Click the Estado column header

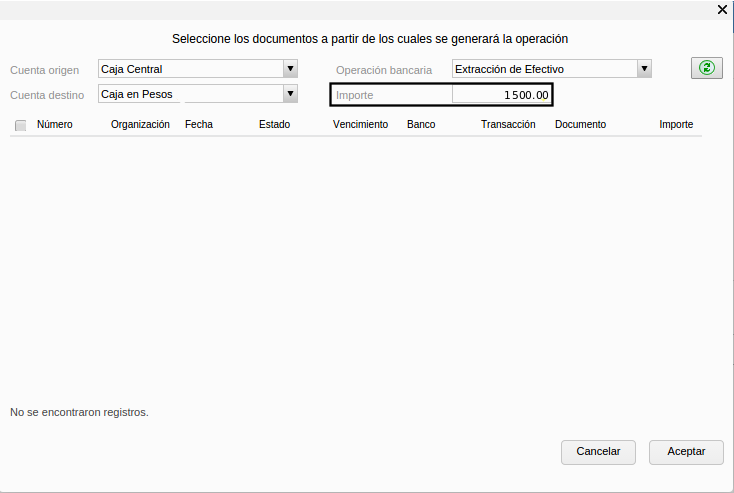pyautogui.click(x=274, y=125)
